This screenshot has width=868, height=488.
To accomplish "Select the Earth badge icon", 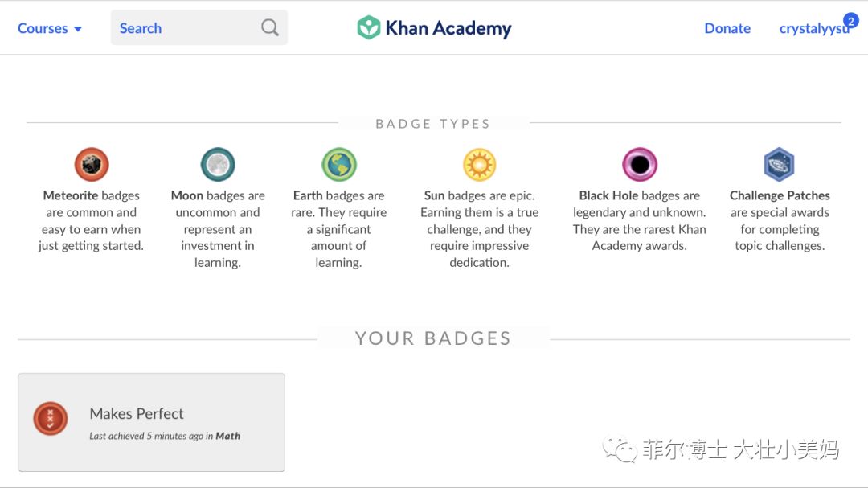I will 339,165.
